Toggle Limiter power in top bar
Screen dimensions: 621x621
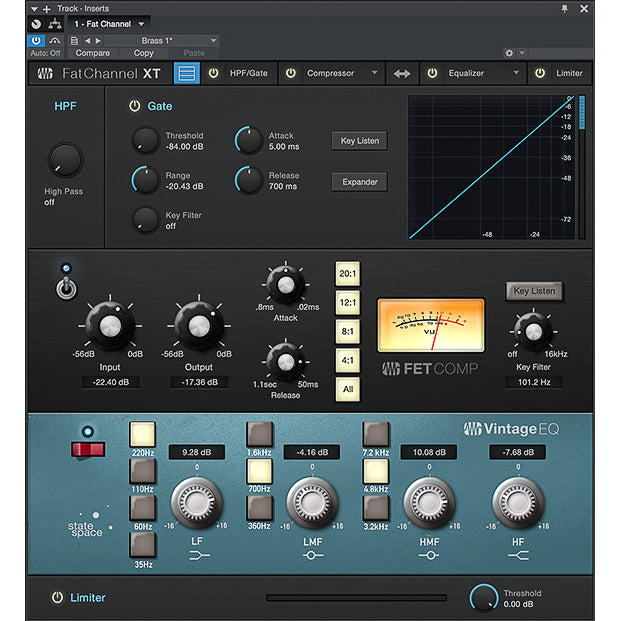540,73
